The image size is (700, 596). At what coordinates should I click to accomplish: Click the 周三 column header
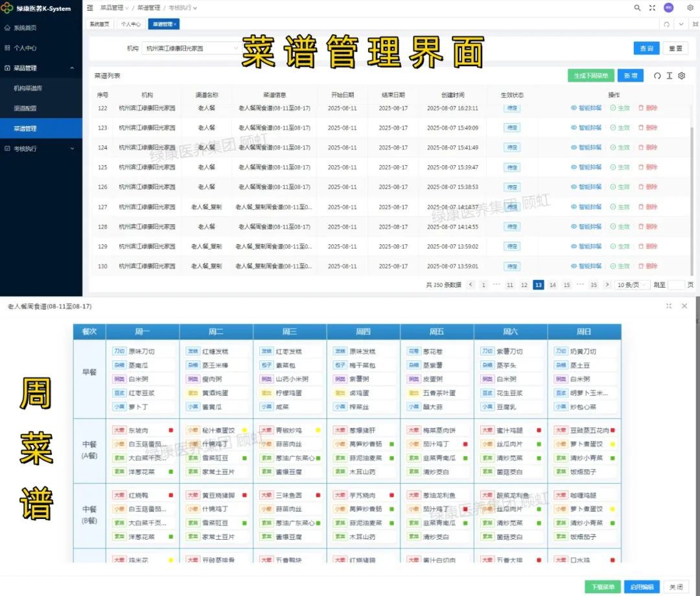click(x=290, y=332)
